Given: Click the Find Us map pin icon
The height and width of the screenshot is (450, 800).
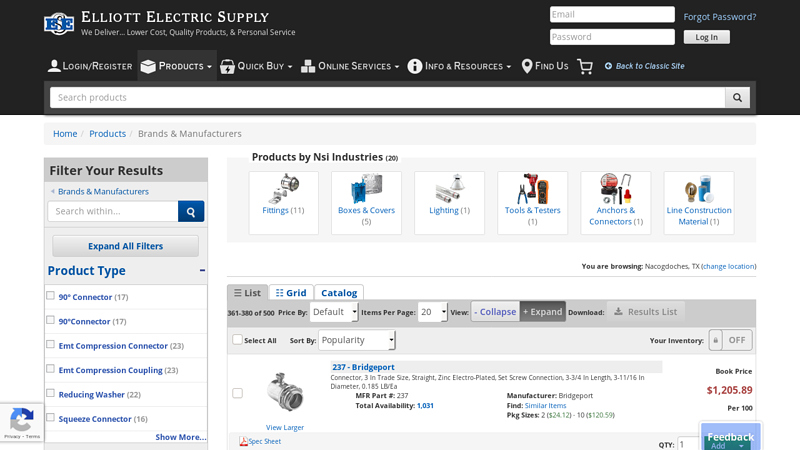Looking at the screenshot, I should click(x=527, y=66).
